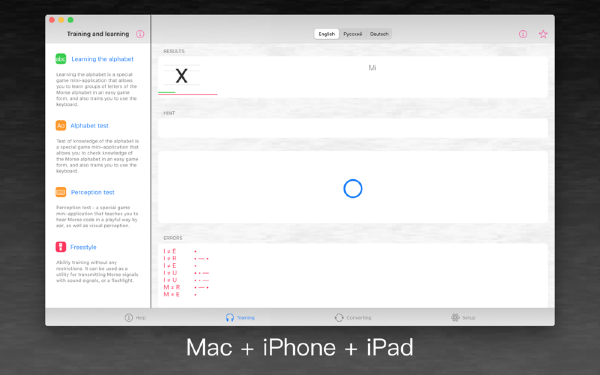
Task: Close the window with red button
Action: pos(52,20)
